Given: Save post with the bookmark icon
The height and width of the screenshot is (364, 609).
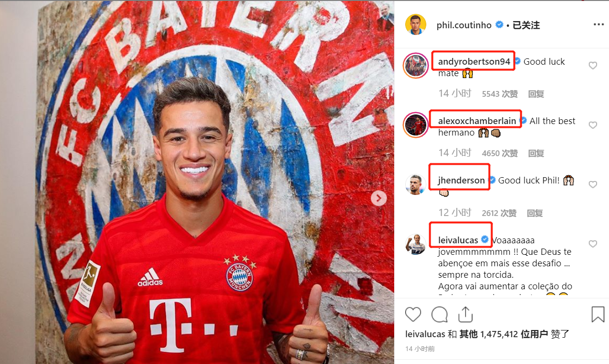Looking at the screenshot, I should point(597,315).
